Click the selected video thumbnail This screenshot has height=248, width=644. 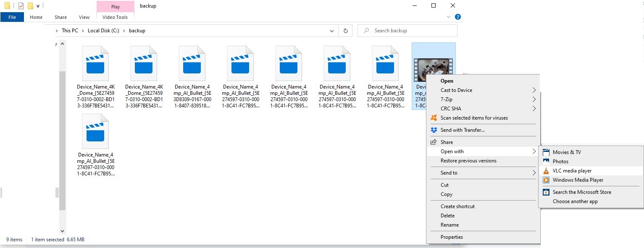click(434, 70)
